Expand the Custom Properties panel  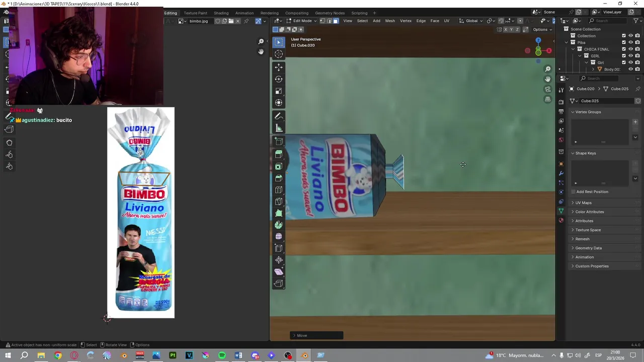point(592,266)
